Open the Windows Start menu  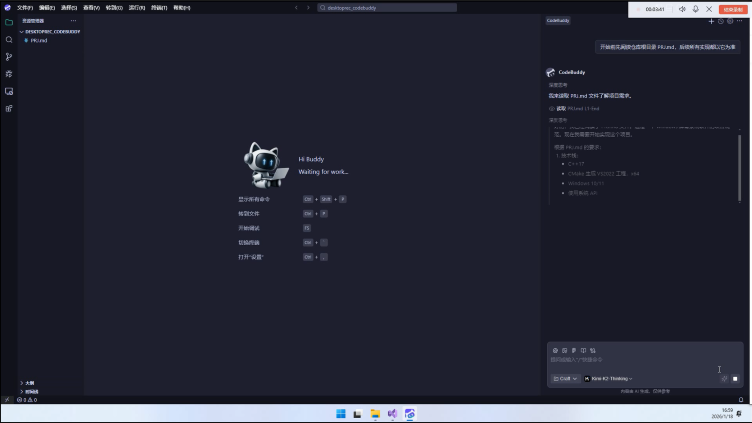341,413
